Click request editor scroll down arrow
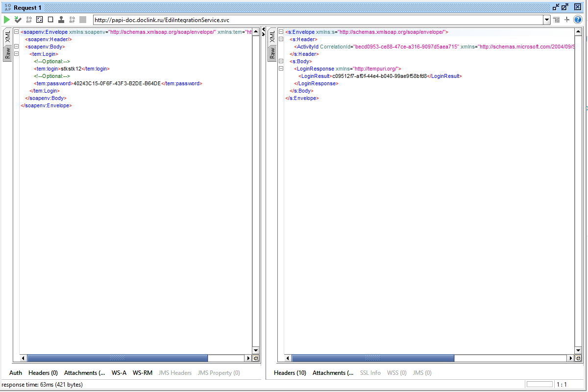Screen dimensions: 588x392 [255, 350]
